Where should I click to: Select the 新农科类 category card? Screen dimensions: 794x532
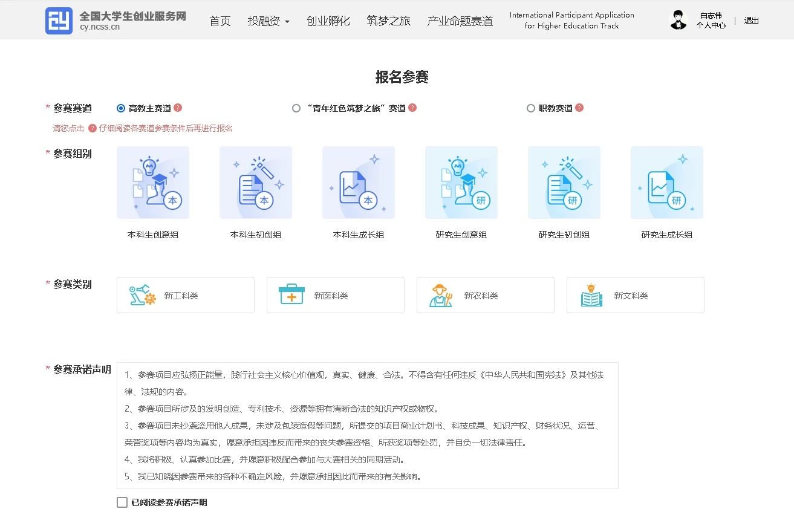(486, 295)
